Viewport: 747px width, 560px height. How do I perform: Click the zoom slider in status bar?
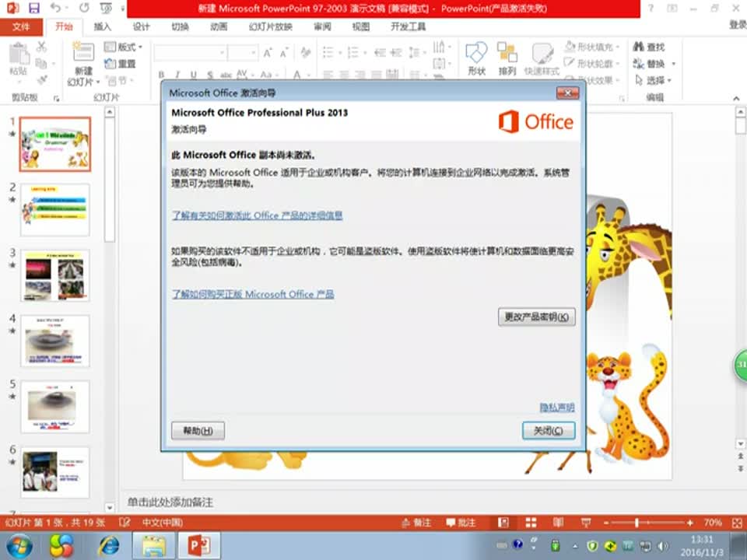click(637, 522)
